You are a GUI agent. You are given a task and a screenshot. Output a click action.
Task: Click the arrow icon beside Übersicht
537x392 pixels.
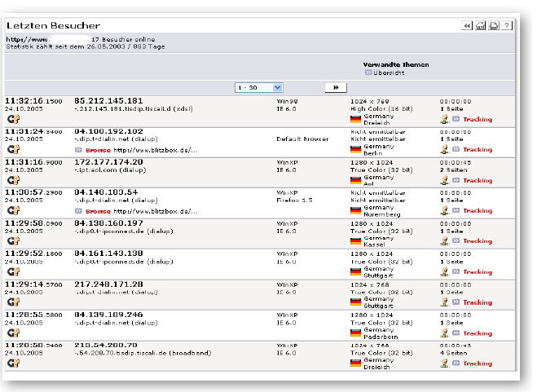[368, 73]
